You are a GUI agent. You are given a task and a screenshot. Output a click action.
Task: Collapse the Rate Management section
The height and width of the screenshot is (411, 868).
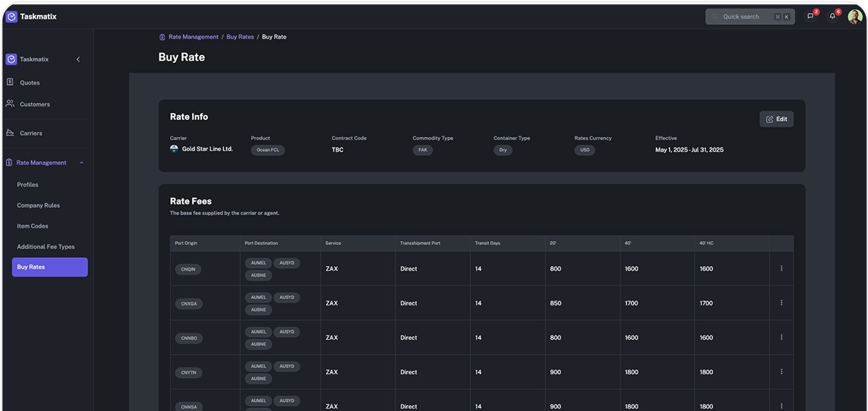point(81,163)
